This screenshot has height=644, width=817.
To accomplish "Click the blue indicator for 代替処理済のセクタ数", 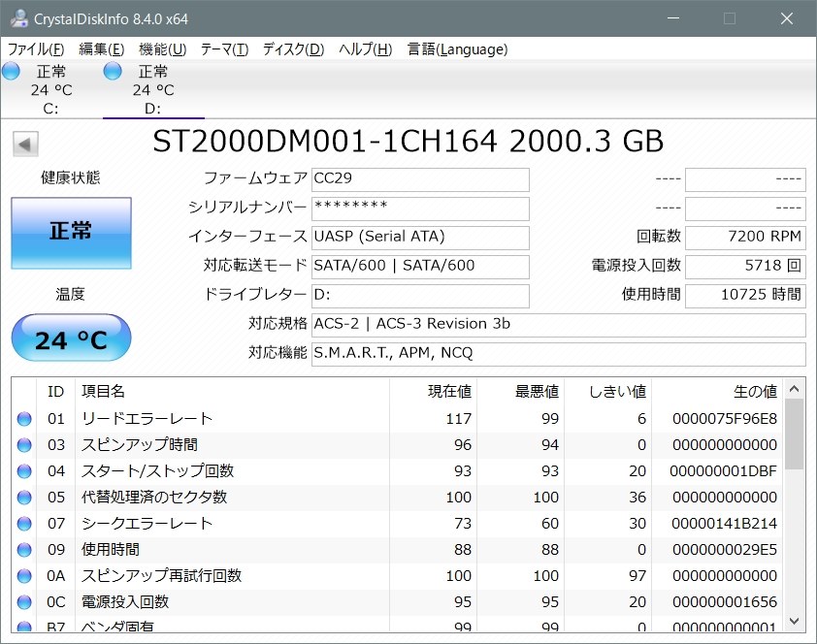I will (23, 497).
